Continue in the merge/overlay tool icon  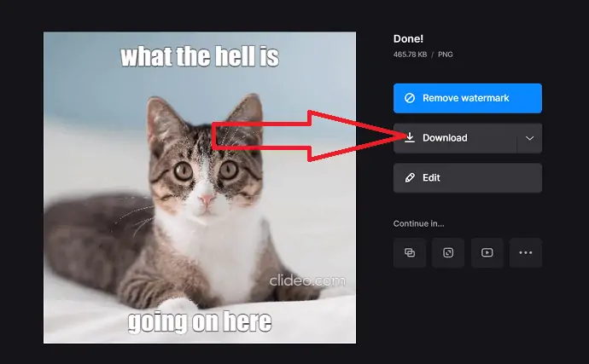click(x=410, y=252)
